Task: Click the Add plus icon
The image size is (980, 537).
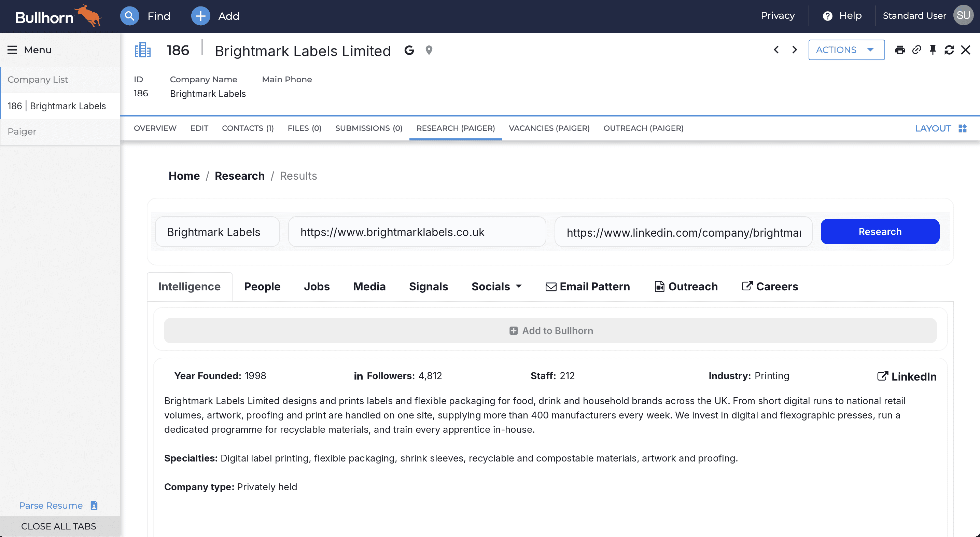Action: [x=200, y=16]
